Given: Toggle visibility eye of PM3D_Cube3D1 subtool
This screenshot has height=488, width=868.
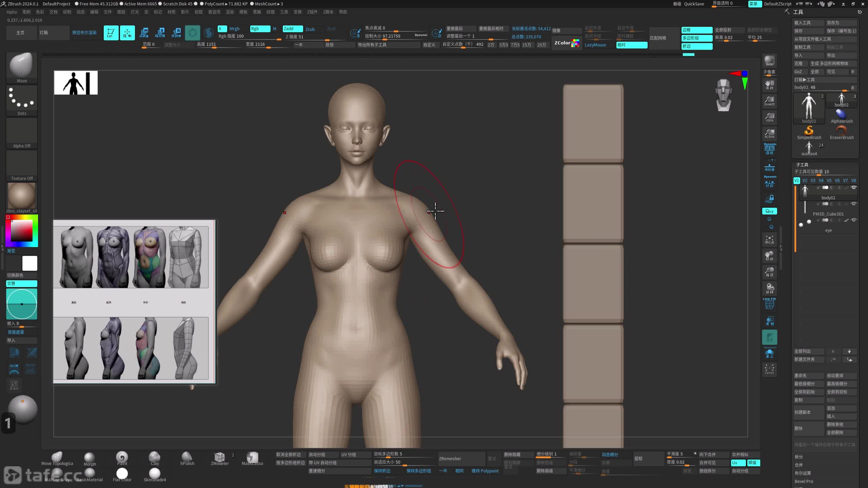Looking at the screenshot, I should [x=854, y=204].
